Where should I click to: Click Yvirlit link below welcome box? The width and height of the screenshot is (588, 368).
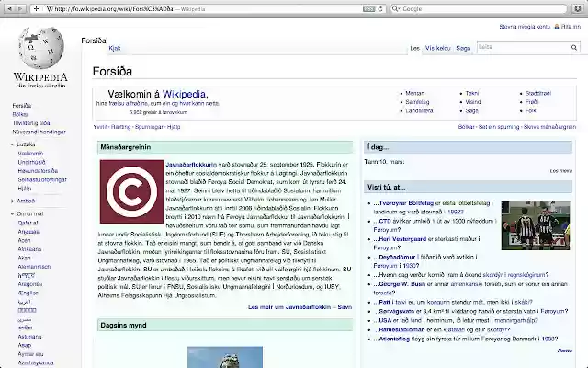tap(100, 127)
